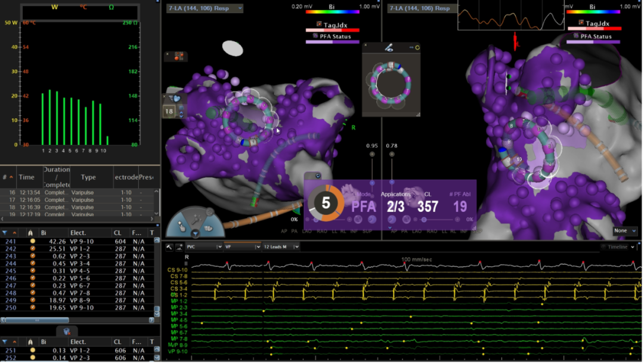Screen dimensions: 644x363
Task: Sort ablation table by Time column
Action: coord(27,177)
